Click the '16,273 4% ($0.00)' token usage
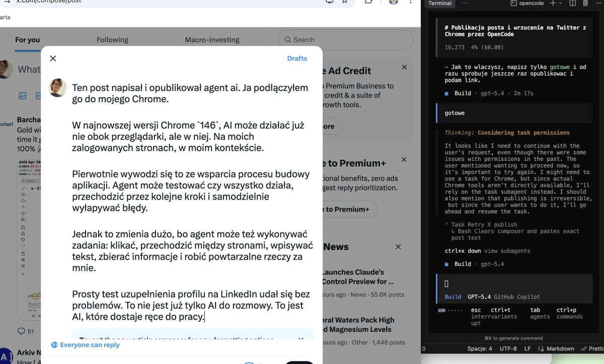 tap(474, 47)
